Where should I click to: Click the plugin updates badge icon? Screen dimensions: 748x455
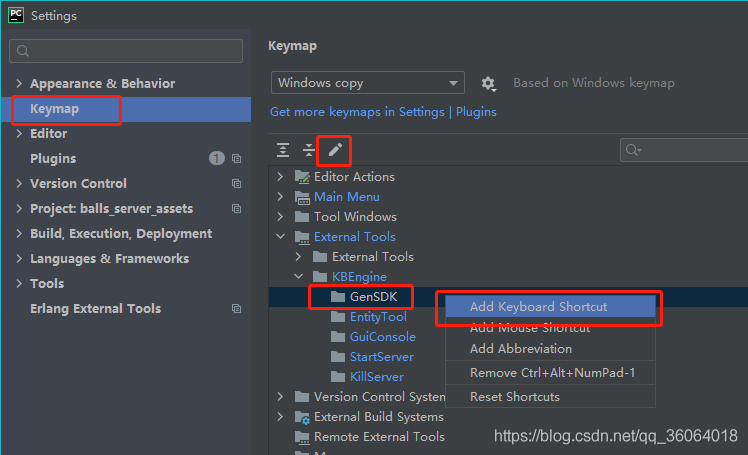point(216,159)
